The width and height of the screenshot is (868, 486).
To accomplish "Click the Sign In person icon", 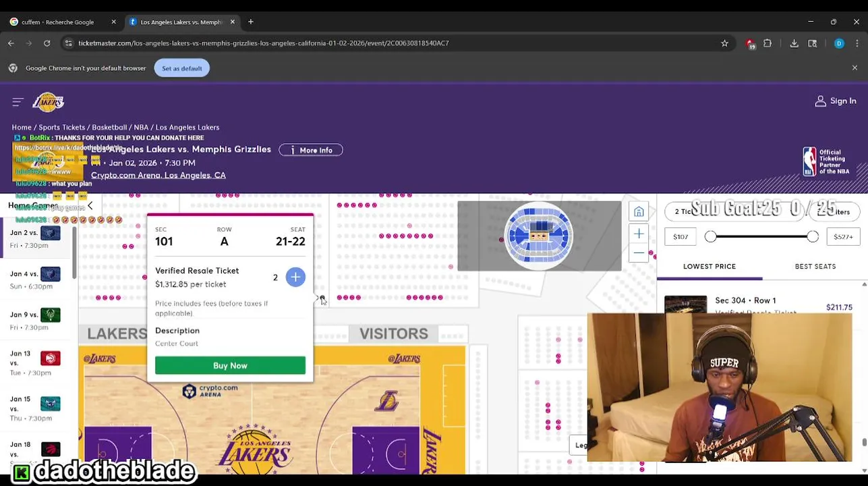I will coord(820,101).
